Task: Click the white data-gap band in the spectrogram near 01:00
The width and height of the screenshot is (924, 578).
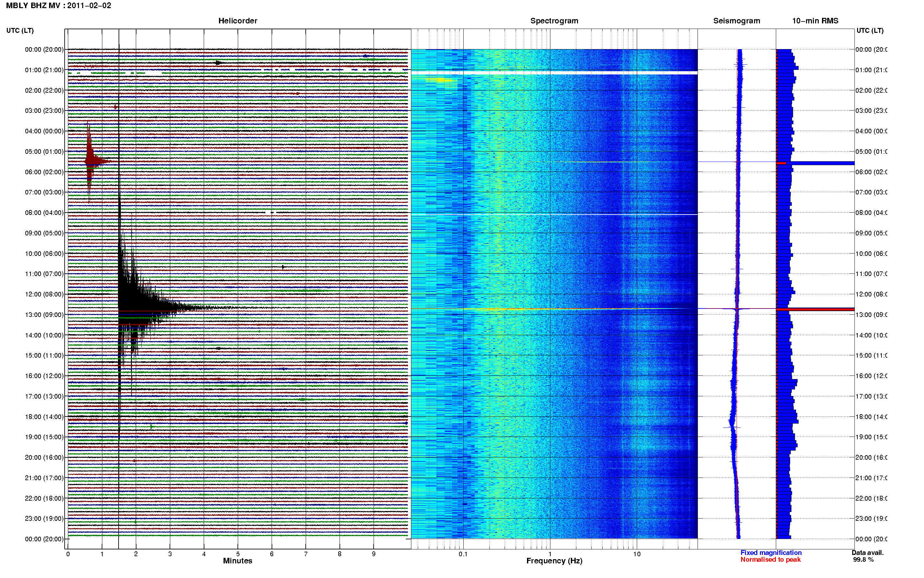Action: [554, 72]
